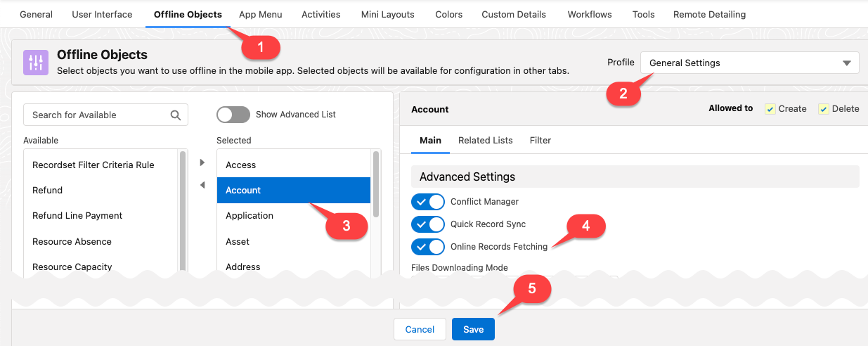Image resolution: width=868 pixels, height=346 pixels.
Task: Click the right arrow to move item to Selected
Action: coord(202,162)
